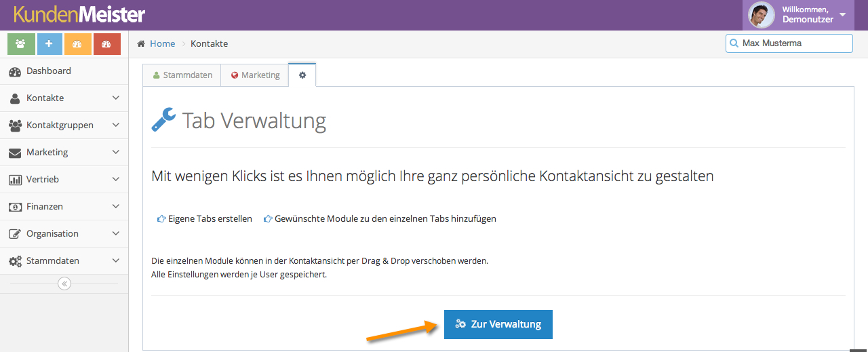Click the home icon in breadcrumb

tap(141, 44)
